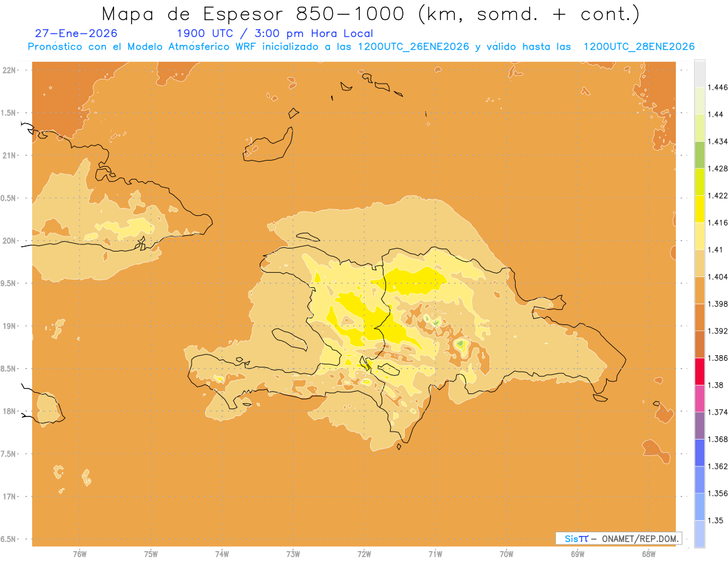Image resolution: width=728 pixels, height=562 pixels.
Task: Click the 20N latitude axis label
Action: (10, 241)
